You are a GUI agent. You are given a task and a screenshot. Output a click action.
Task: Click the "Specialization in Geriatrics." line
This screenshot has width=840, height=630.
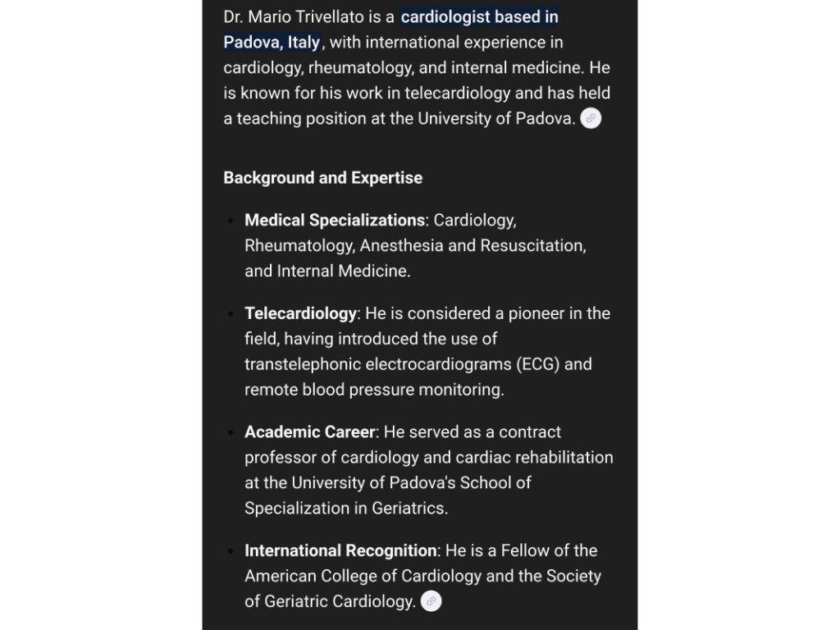(346, 509)
